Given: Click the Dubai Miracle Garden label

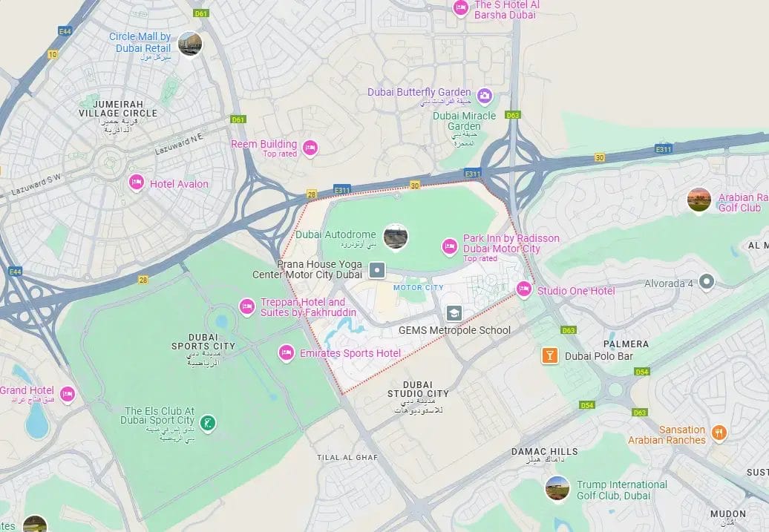Looking at the screenshot, I should [464, 121].
